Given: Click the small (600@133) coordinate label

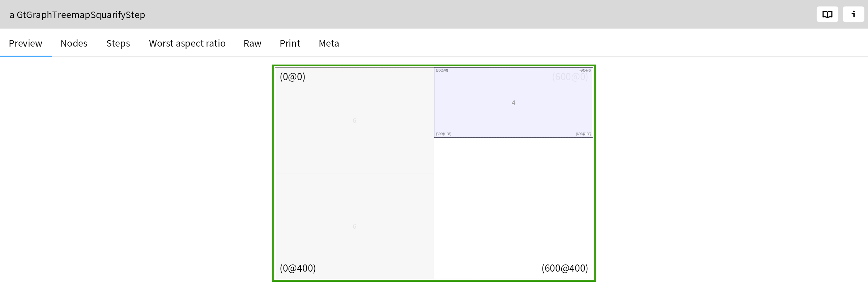Looking at the screenshot, I should (x=583, y=134).
